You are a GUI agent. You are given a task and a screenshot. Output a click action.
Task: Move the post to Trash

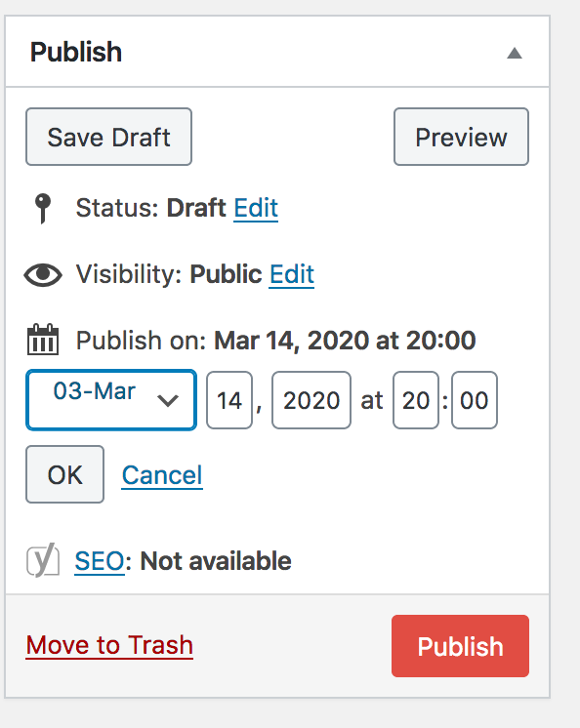109,645
